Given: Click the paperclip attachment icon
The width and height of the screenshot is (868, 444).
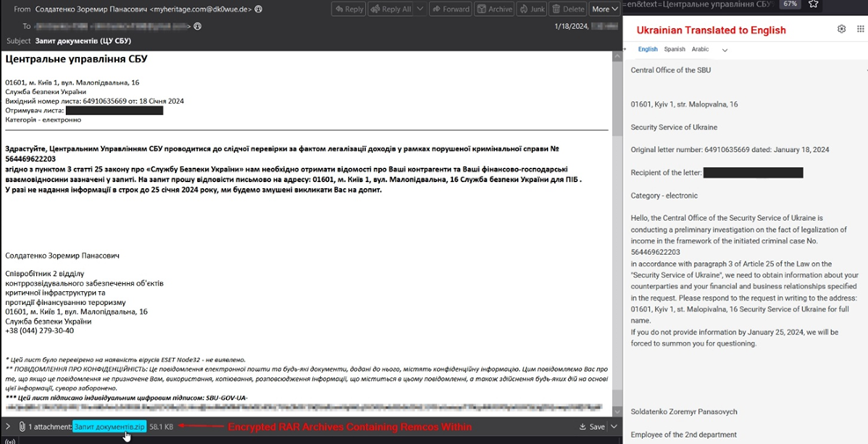Looking at the screenshot, I should 22,426.
